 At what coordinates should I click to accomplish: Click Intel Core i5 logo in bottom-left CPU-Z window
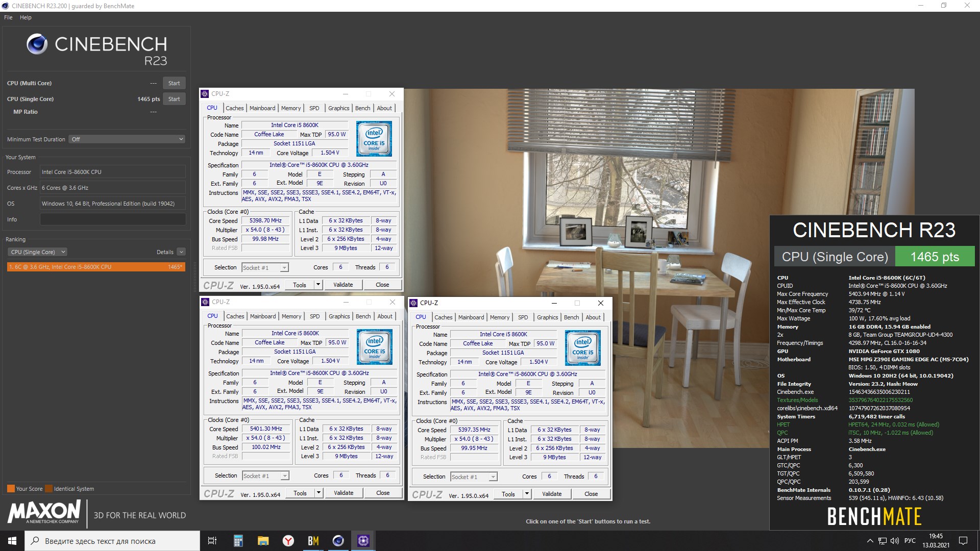[x=375, y=347]
